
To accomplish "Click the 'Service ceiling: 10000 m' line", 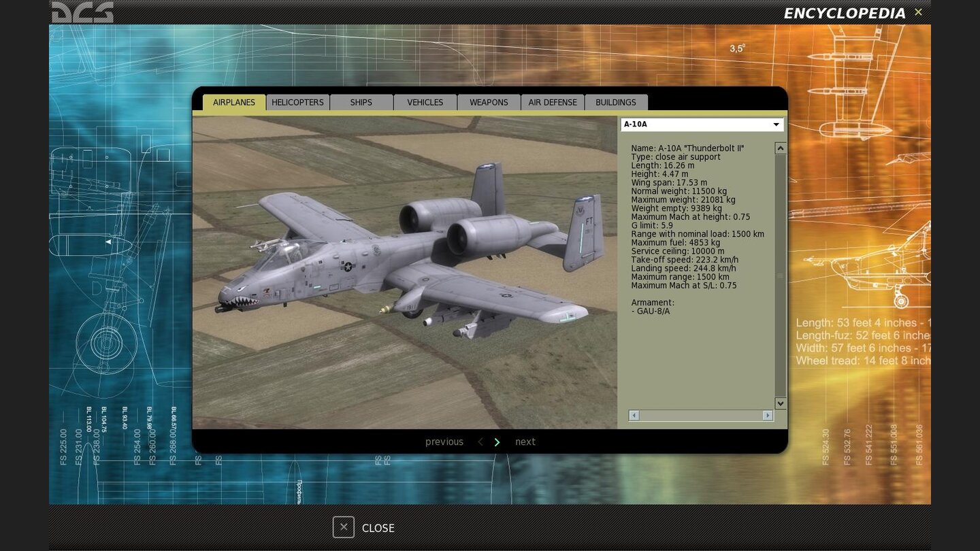I will point(678,252).
